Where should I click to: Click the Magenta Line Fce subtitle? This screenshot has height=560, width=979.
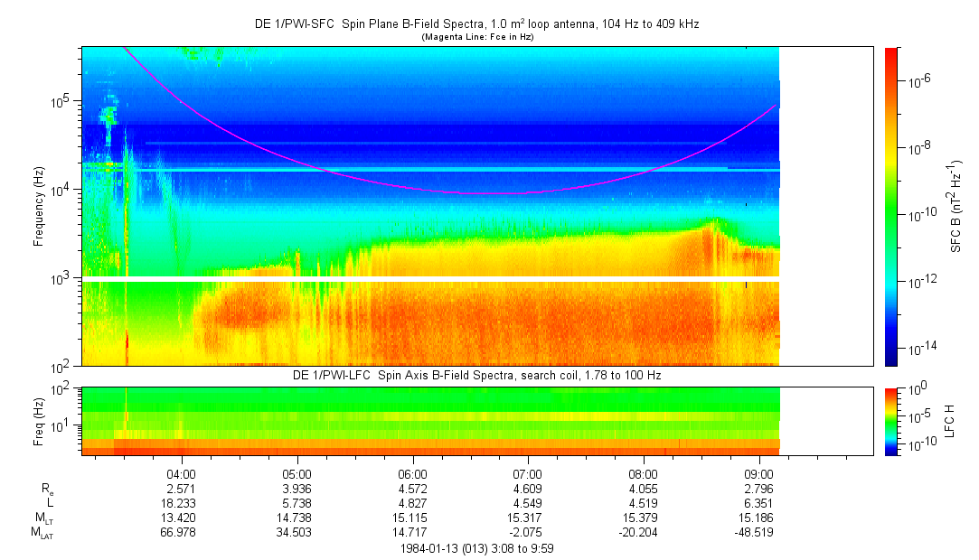click(476, 37)
